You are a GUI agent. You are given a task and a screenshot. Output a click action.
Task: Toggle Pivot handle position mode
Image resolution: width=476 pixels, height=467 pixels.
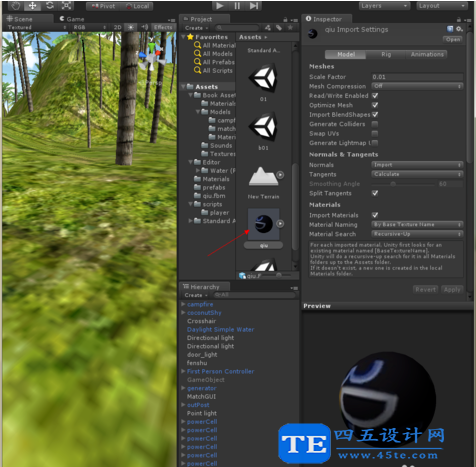click(102, 6)
